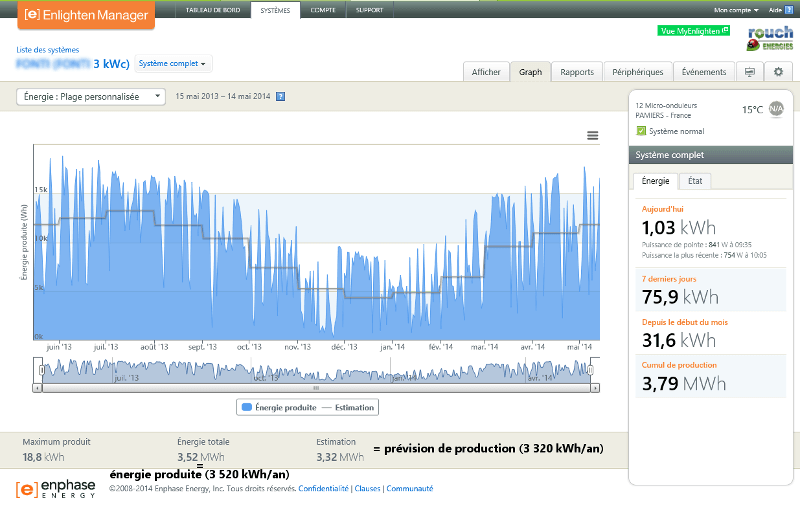Click the date range help icon
This screenshot has height=512, width=800.
(x=280, y=97)
